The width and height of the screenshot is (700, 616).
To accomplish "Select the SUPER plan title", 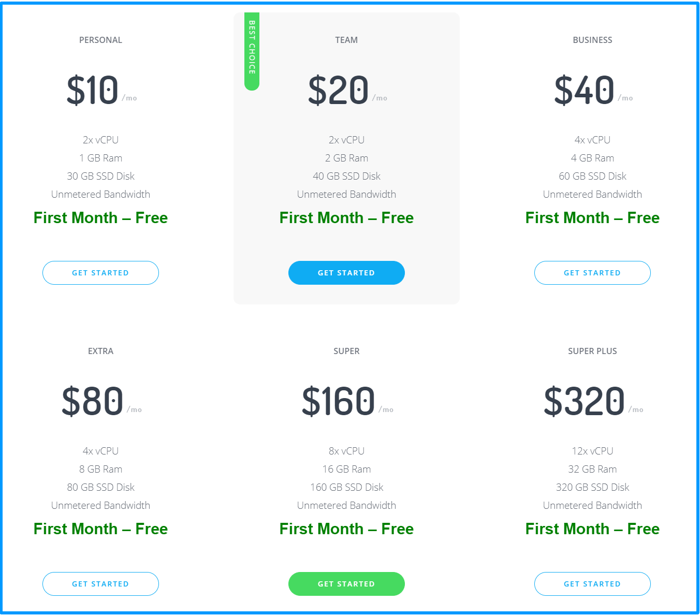I will point(346,351).
